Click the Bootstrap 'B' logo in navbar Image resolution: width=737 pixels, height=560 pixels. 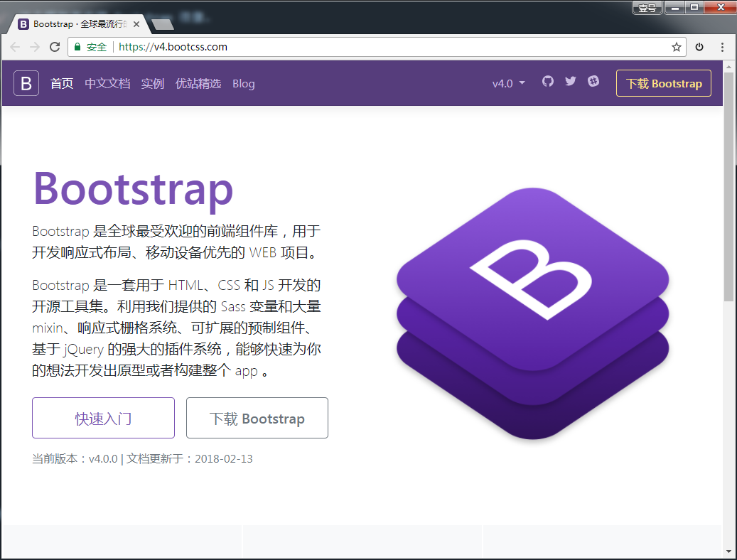coord(26,83)
